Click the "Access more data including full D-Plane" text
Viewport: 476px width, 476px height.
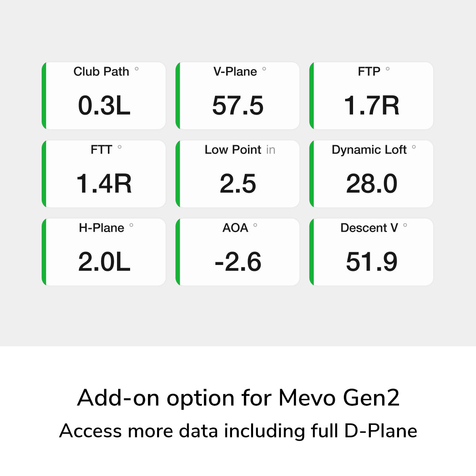(238, 431)
